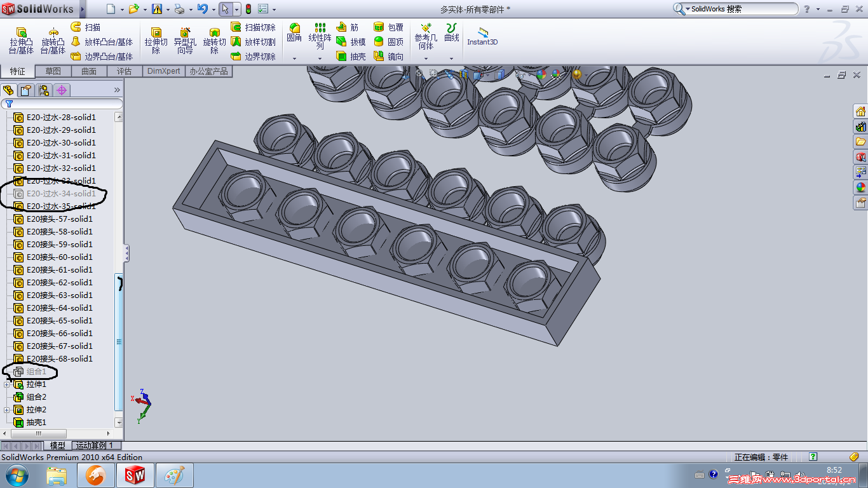Open the Options icon in the top toolbar

(x=262, y=9)
